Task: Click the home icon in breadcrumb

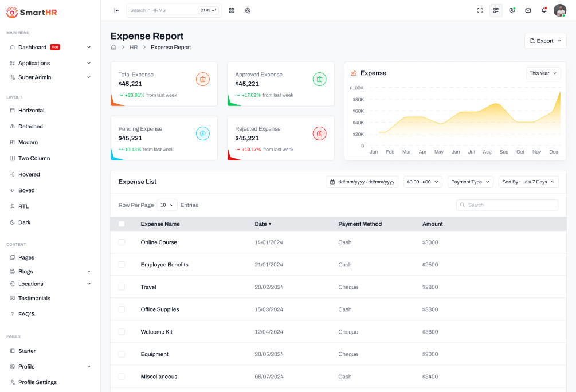Action: (113, 48)
